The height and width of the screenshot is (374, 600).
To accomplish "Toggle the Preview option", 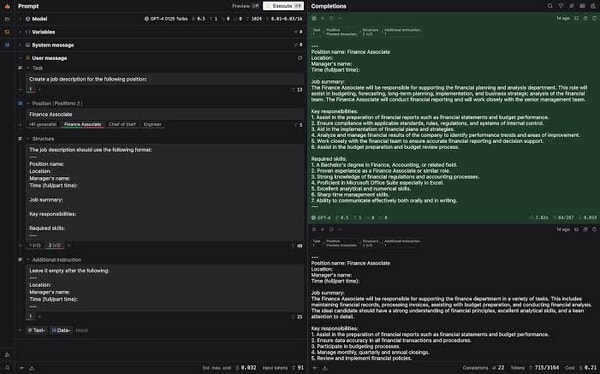I will pos(245,6).
